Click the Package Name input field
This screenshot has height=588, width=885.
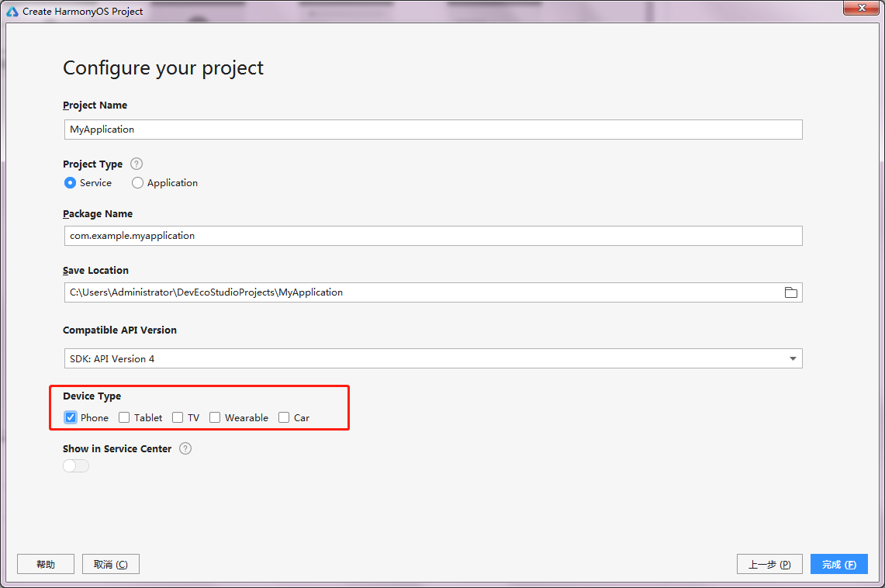(433, 236)
